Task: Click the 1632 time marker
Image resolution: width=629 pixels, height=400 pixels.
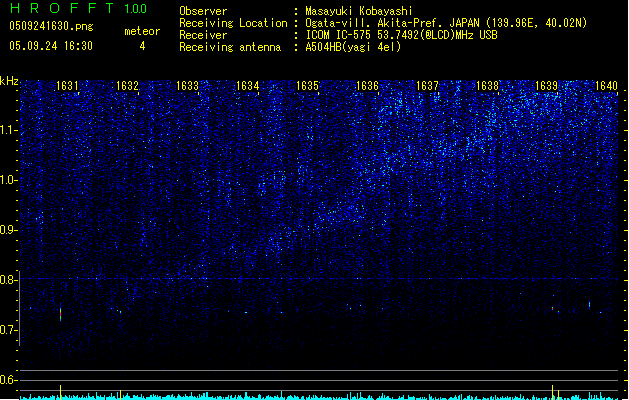Action: (127, 86)
